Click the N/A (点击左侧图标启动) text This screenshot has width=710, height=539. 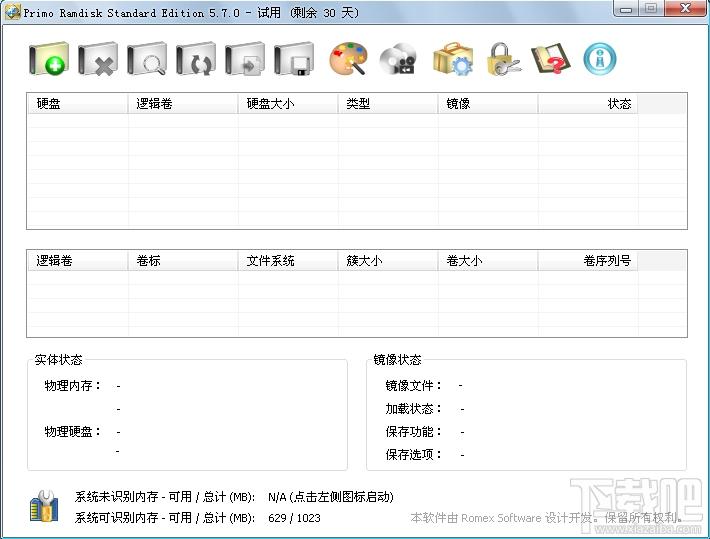pos(331,497)
